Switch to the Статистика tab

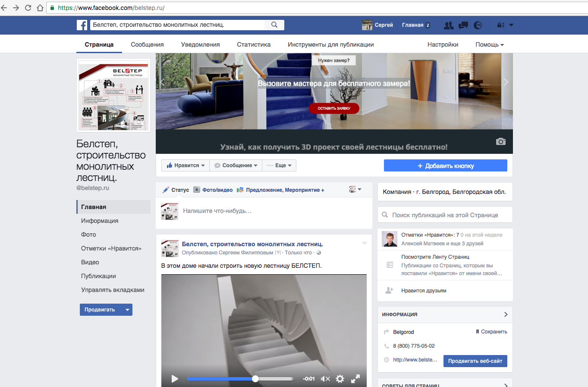coord(254,44)
